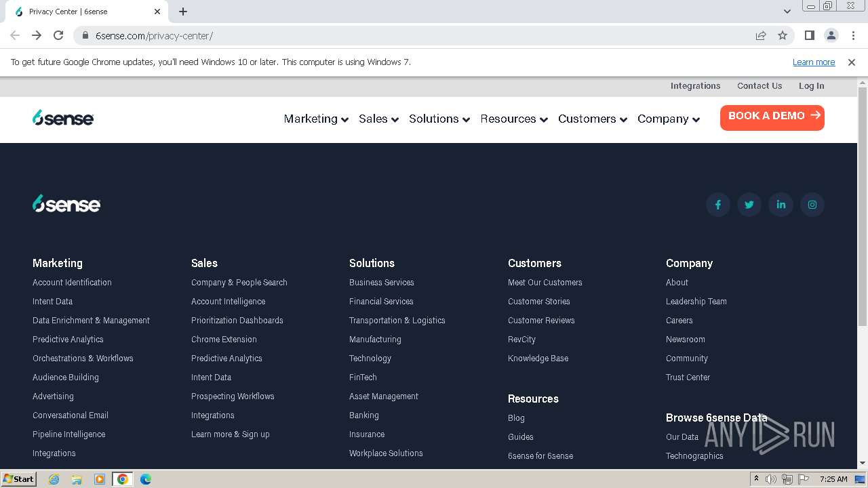Click the Windows Start button

19,479
